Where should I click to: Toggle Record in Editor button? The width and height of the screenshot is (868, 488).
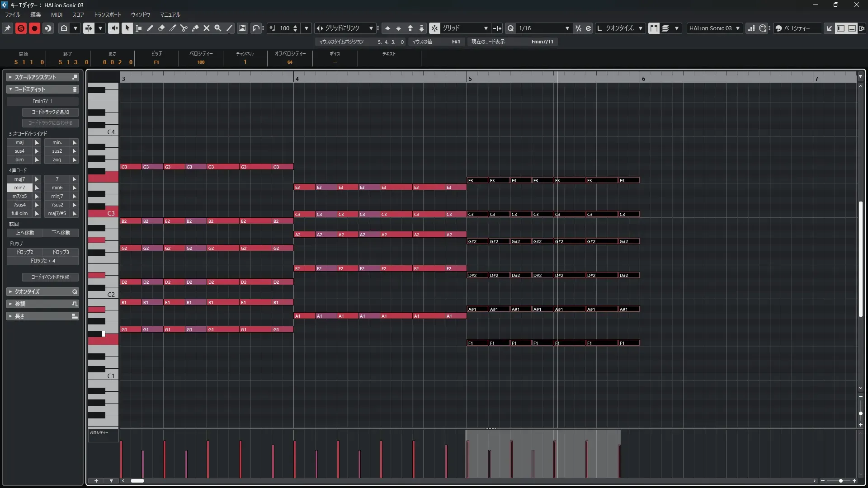point(34,28)
